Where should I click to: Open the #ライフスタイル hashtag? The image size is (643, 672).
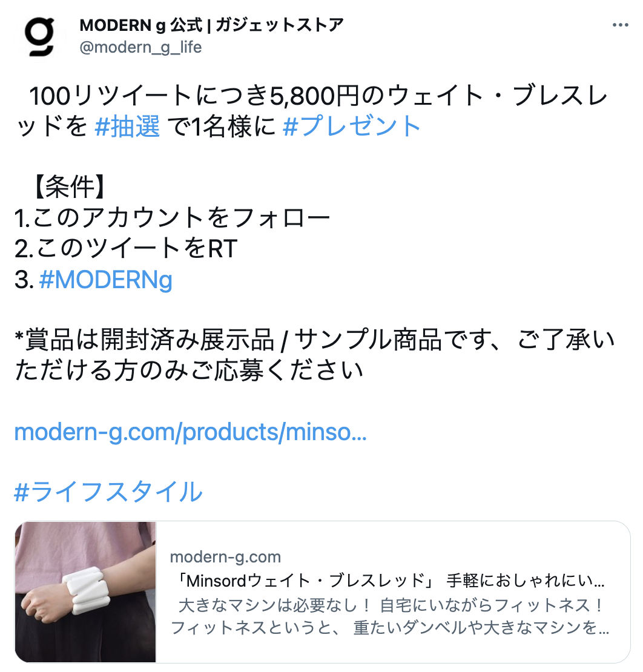click(108, 492)
